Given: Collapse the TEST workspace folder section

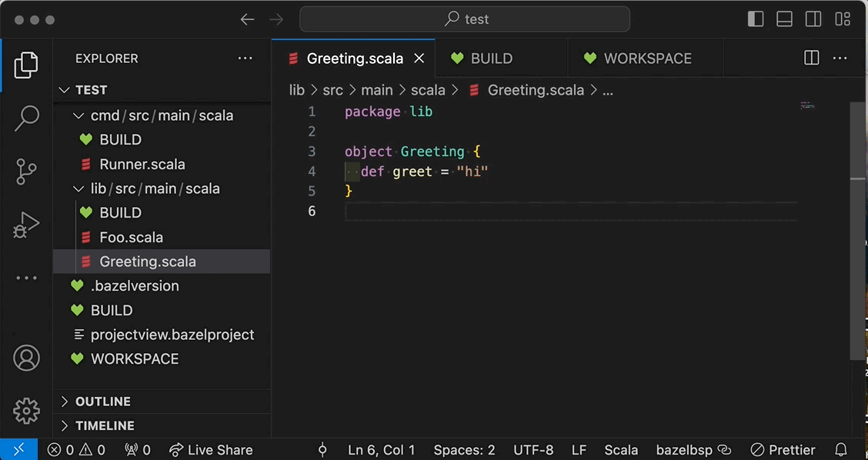Looking at the screenshot, I should [162, 90].
